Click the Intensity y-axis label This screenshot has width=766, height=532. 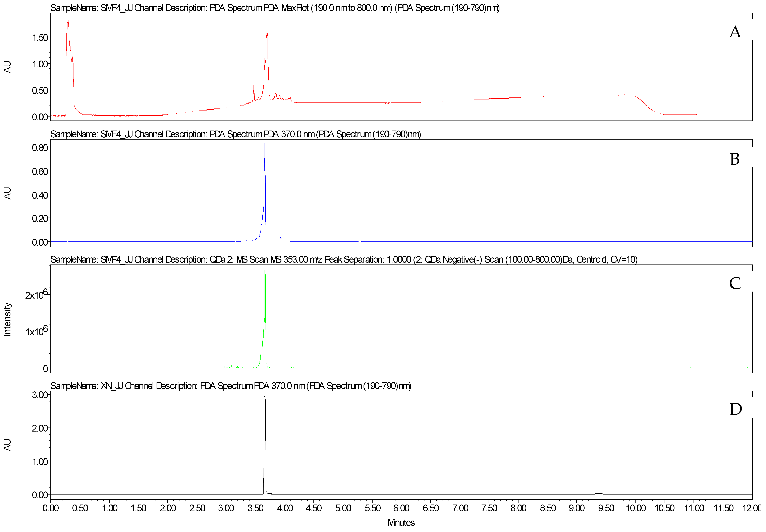[7, 319]
